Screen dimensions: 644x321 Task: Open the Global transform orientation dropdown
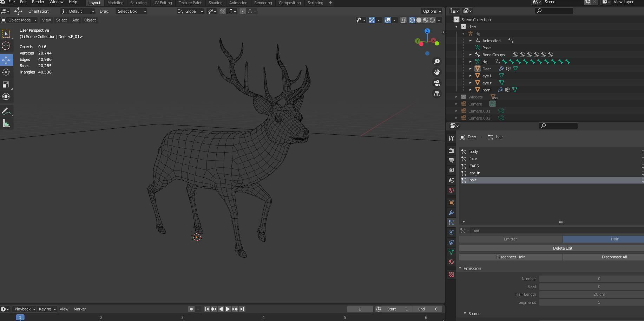pos(191,11)
